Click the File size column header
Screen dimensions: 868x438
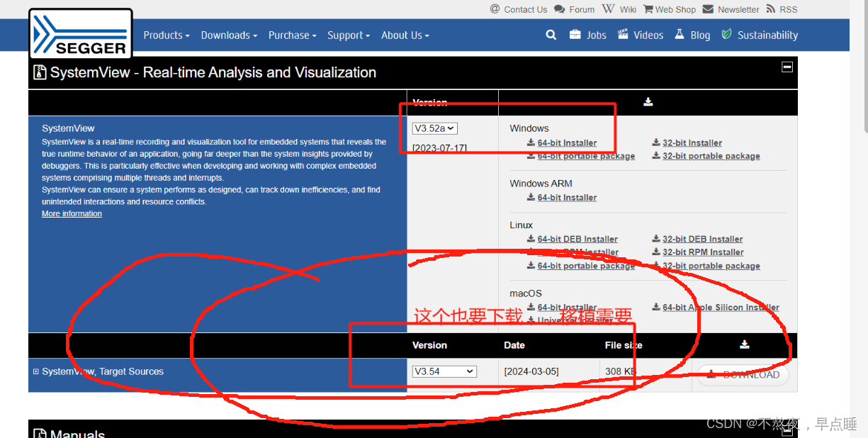(x=624, y=345)
